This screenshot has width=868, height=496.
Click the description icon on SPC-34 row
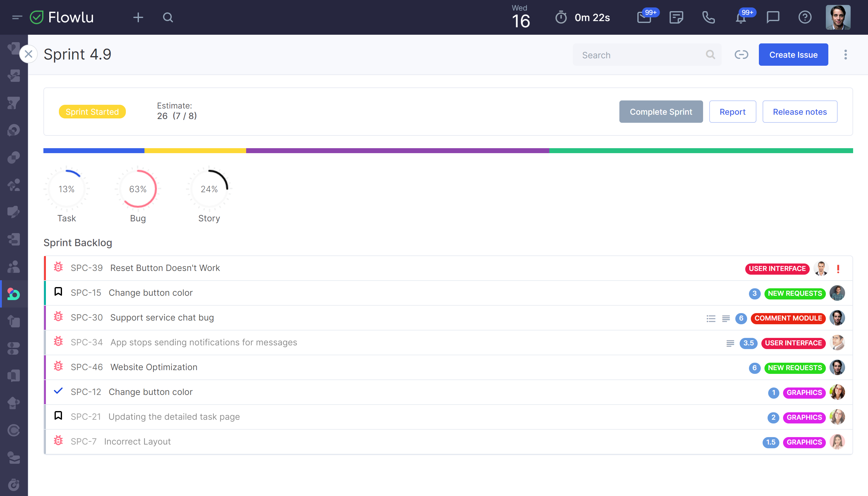click(x=730, y=343)
